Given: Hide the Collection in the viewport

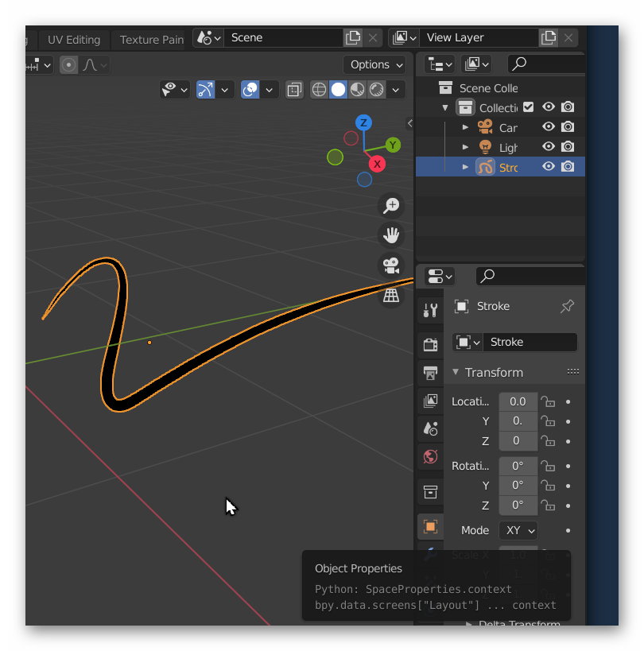Looking at the screenshot, I should coord(549,107).
